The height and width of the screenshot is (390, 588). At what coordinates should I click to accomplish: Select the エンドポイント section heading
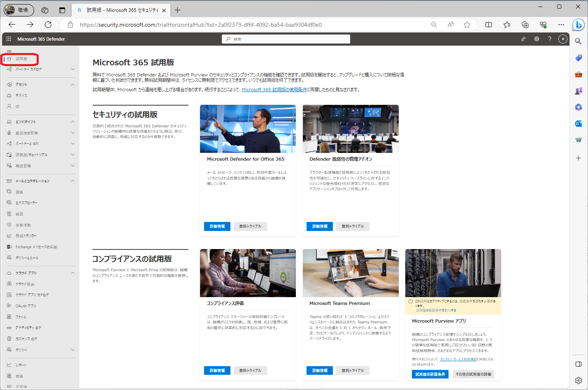(x=26, y=122)
